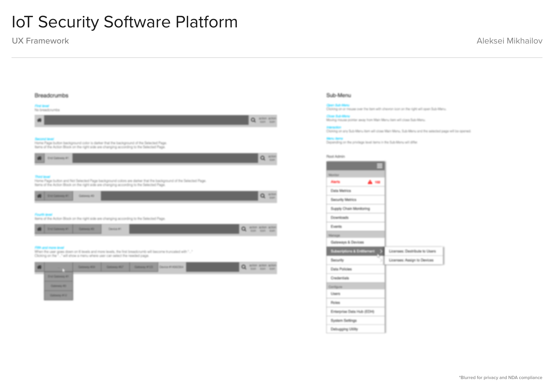Go to Enterprise Data Hub (EDH) item

point(352,311)
